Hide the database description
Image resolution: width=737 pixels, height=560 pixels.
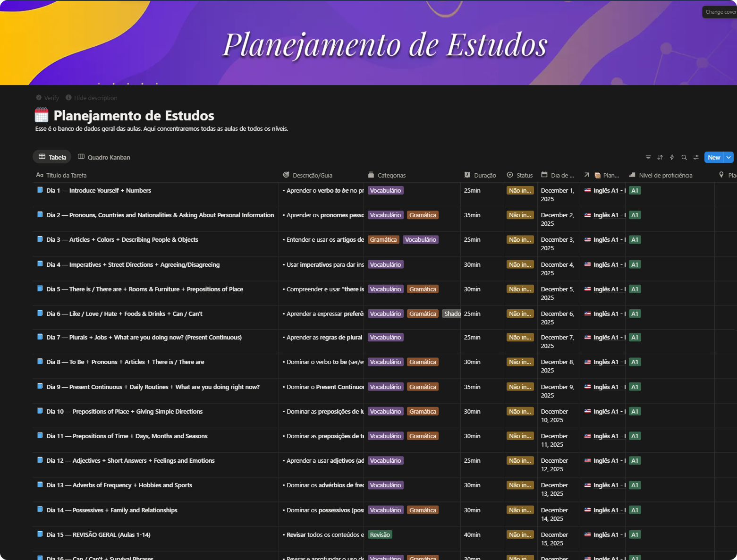point(92,98)
